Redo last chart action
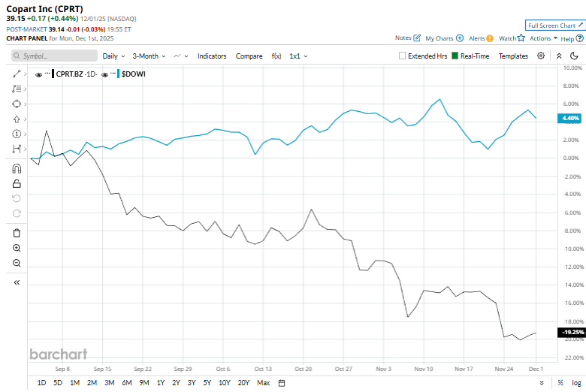 pyautogui.click(x=17, y=213)
